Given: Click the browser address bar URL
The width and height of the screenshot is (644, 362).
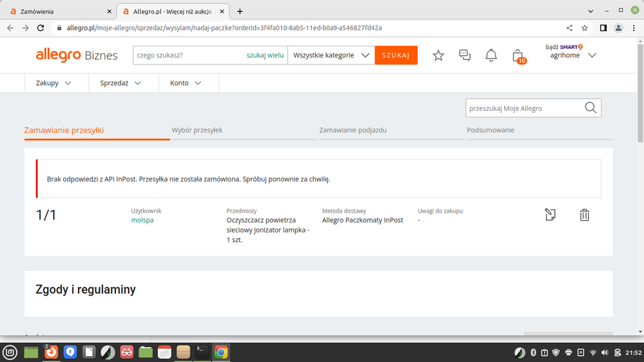Looking at the screenshot, I should click(224, 28).
